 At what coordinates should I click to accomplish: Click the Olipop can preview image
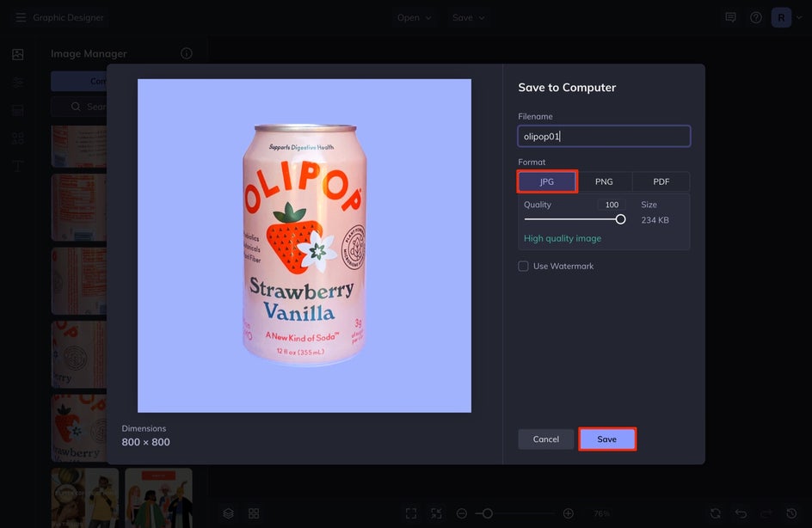[304, 245]
